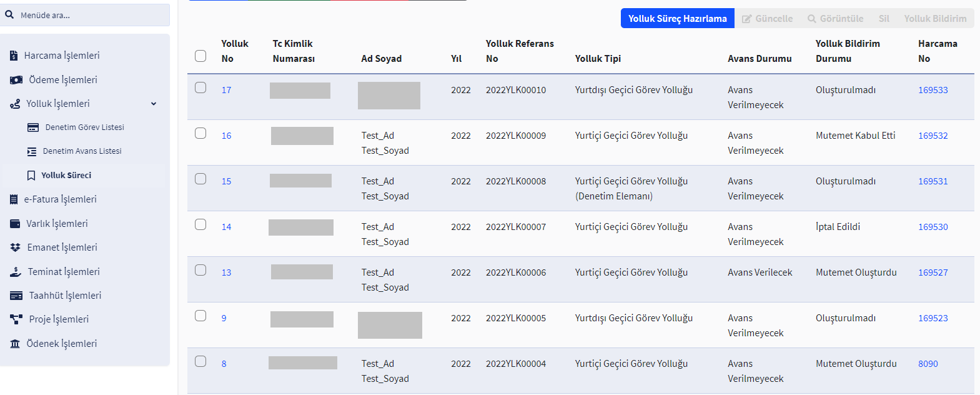Image resolution: width=980 pixels, height=395 pixels.
Task: Open Yolluk No 16 link
Action: pyautogui.click(x=226, y=136)
